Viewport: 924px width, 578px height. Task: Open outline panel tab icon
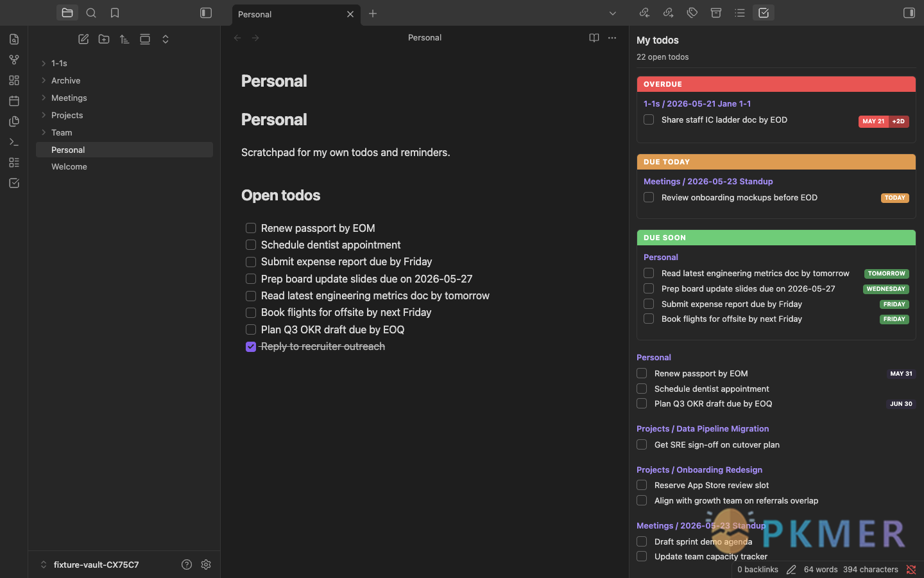click(x=740, y=13)
